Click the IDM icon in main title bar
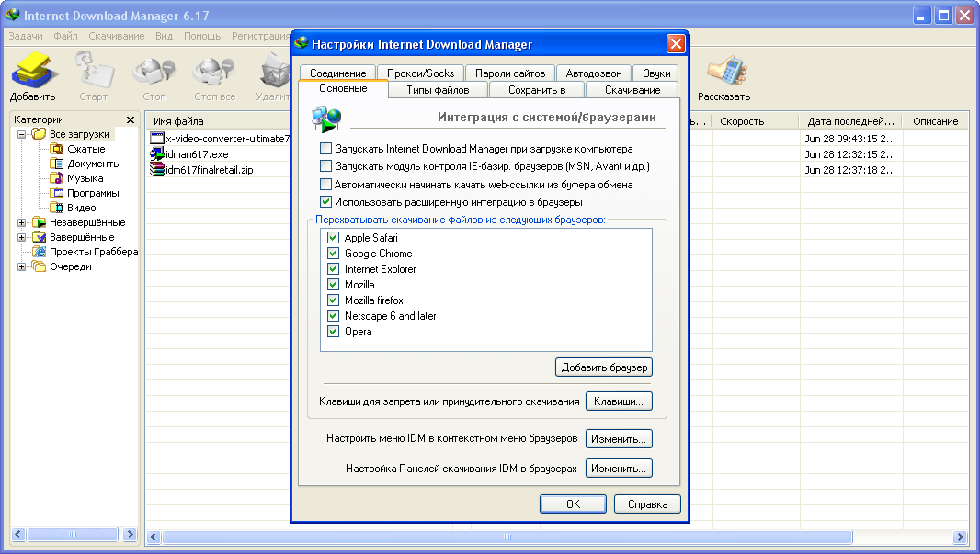Viewport: 980px width, 554px height. pos(13,15)
